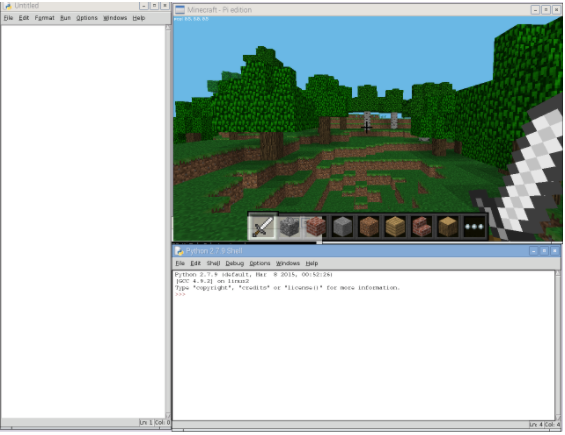Click the 'Type "copyright"...' information line
This screenshot has width=565, height=435.
tap(287, 288)
